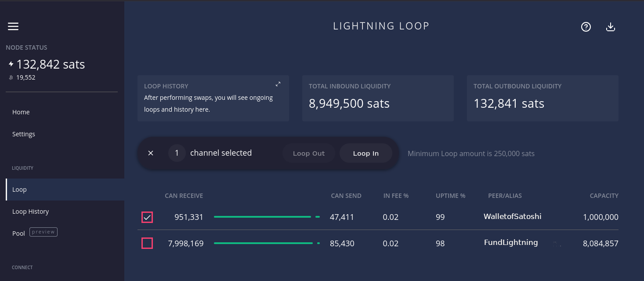Open the hamburger navigation menu
The width and height of the screenshot is (644, 281).
click(x=13, y=26)
